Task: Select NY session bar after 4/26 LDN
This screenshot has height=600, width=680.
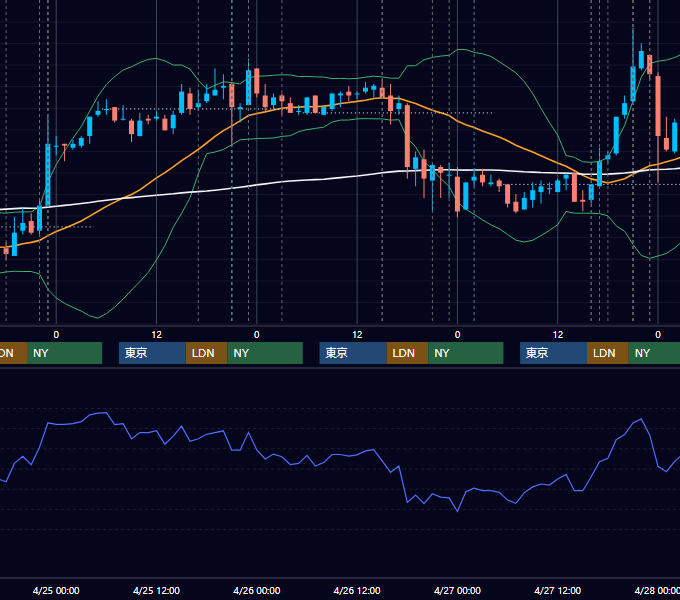Action: (466, 353)
